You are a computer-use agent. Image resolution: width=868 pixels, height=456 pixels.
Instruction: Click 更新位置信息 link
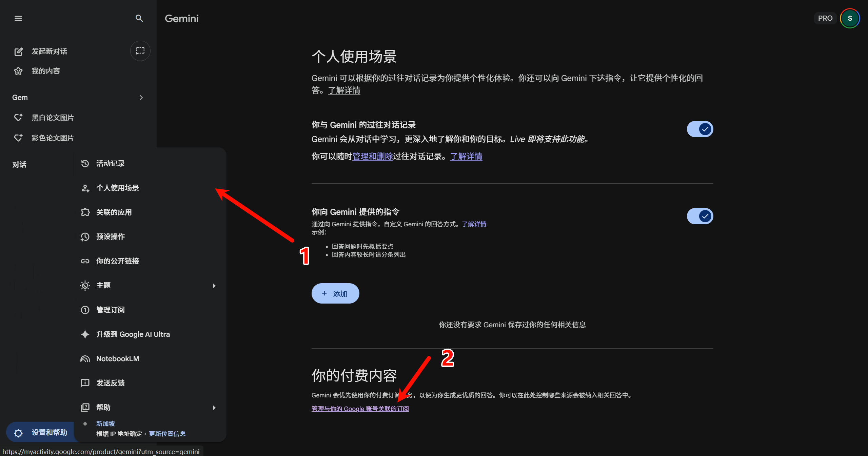coord(167,434)
